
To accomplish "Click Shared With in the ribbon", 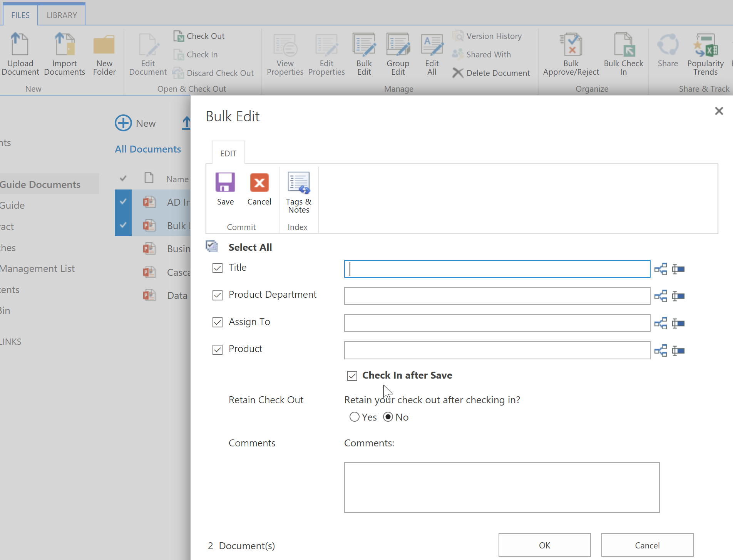I will pyautogui.click(x=482, y=54).
